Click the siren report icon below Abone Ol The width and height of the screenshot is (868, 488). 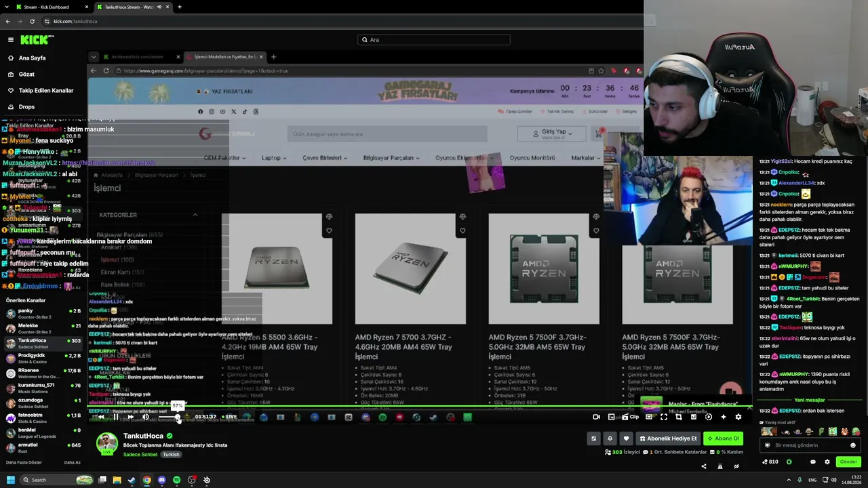(x=720, y=466)
